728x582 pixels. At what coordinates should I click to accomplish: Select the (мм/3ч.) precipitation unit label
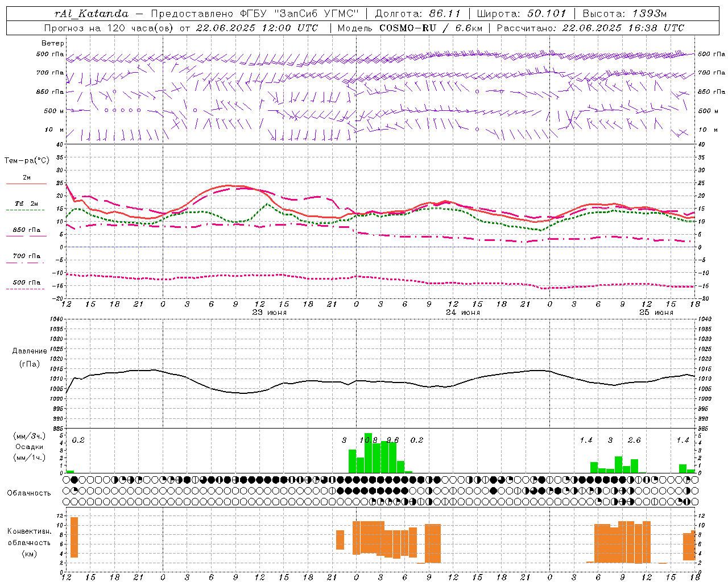[30, 436]
